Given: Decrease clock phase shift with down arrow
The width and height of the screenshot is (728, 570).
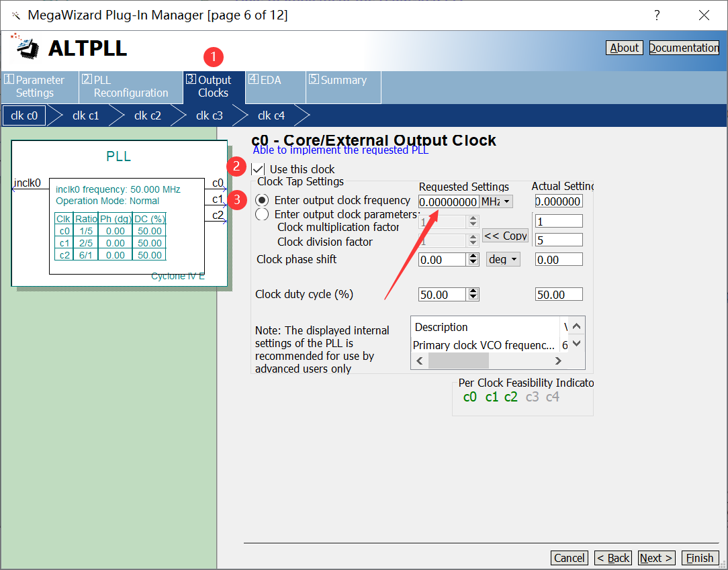Looking at the screenshot, I should click(473, 263).
